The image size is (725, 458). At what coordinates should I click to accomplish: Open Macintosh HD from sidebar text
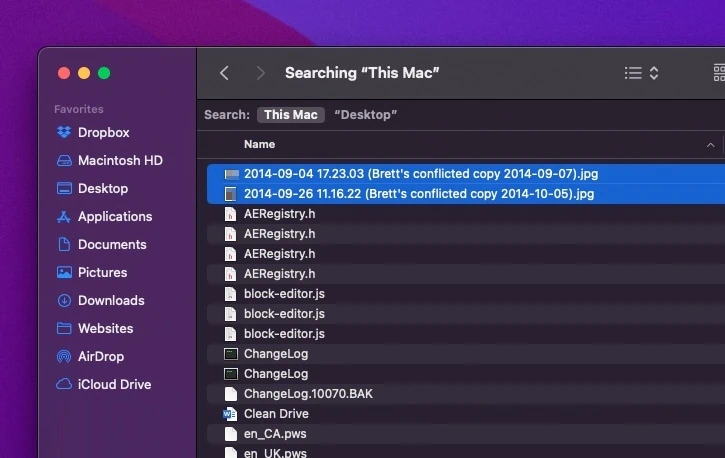[120, 161]
